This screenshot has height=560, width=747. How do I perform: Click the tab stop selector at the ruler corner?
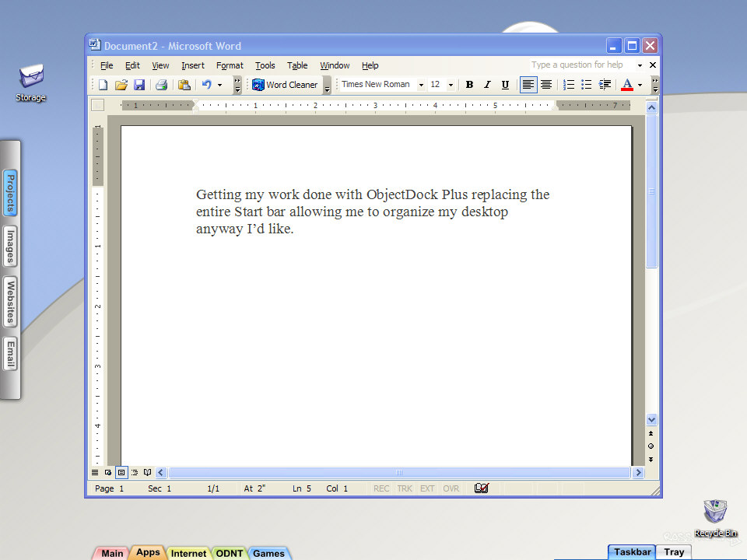click(98, 105)
